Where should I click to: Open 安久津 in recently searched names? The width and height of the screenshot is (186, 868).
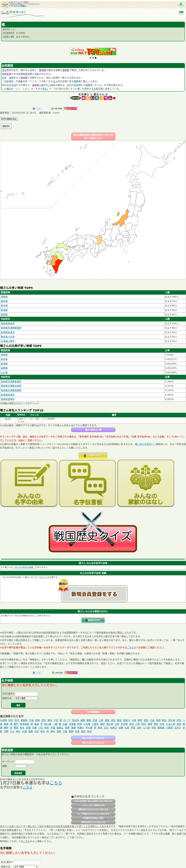(x=172, y=720)
